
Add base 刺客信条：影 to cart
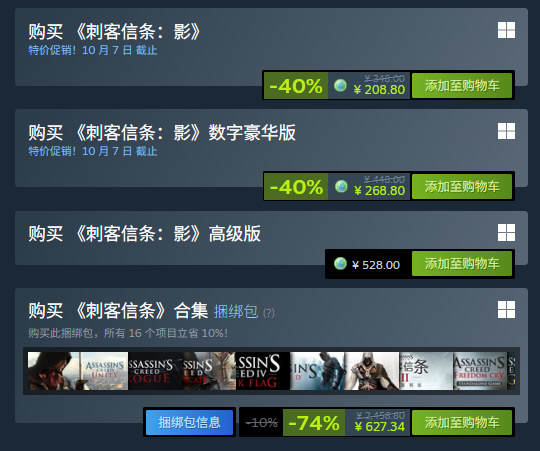[x=461, y=85]
